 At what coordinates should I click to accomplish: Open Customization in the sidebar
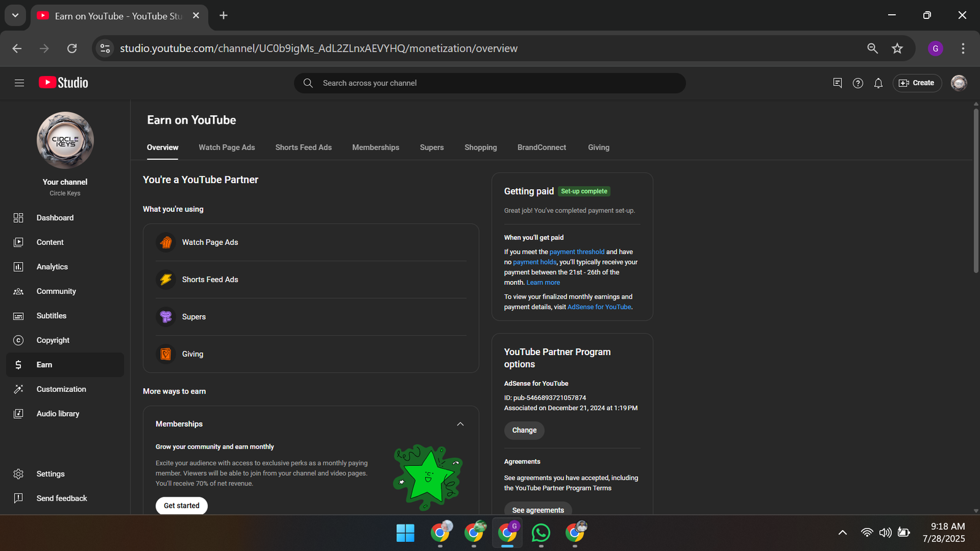(65, 389)
